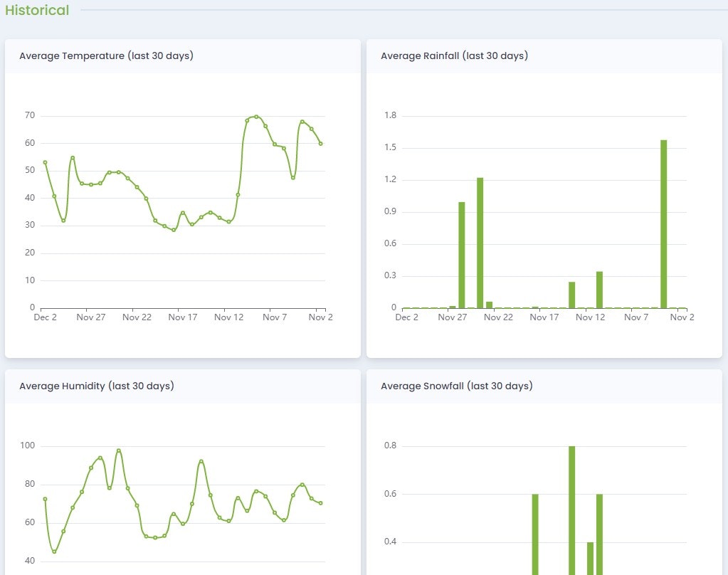Click the Nov 7 label on rainfall axis

[636, 317]
